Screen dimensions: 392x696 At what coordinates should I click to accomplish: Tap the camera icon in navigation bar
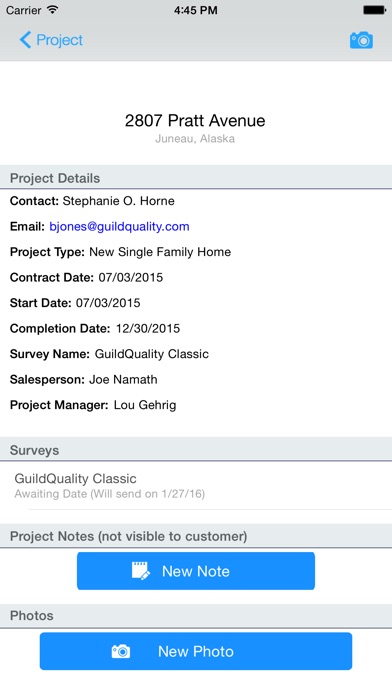(x=361, y=40)
